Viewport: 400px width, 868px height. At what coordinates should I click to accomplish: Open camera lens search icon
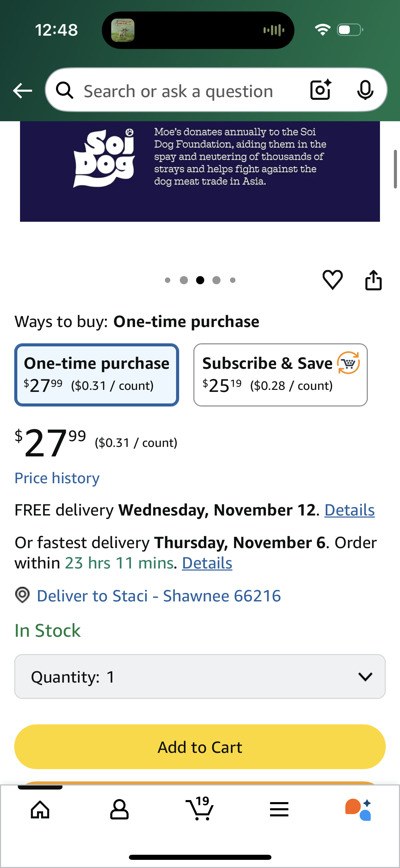(320, 90)
